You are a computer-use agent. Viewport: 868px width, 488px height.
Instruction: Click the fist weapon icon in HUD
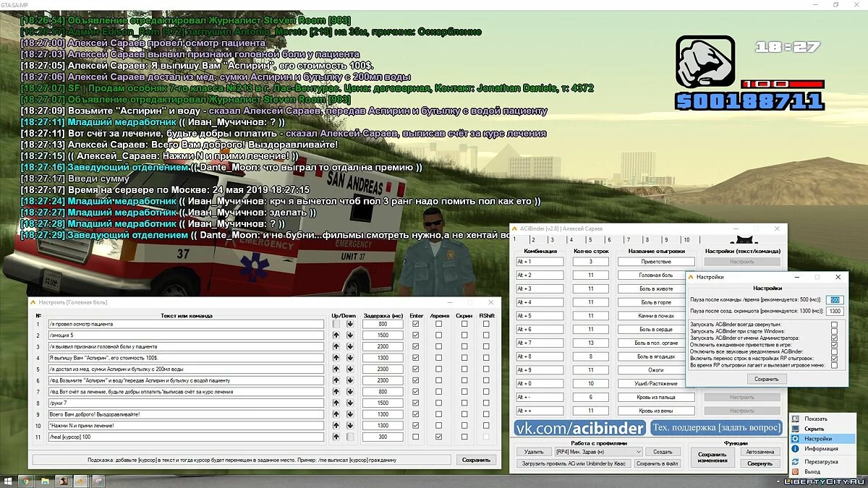click(705, 62)
